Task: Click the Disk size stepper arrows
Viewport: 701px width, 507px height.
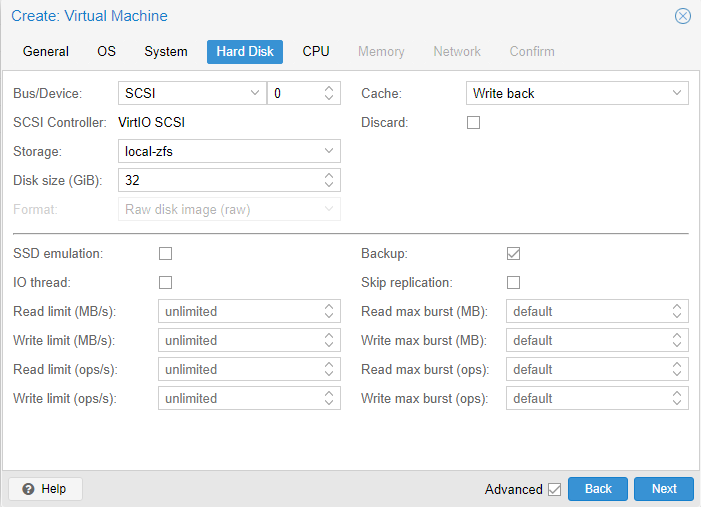Action: click(x=329, y=180)
